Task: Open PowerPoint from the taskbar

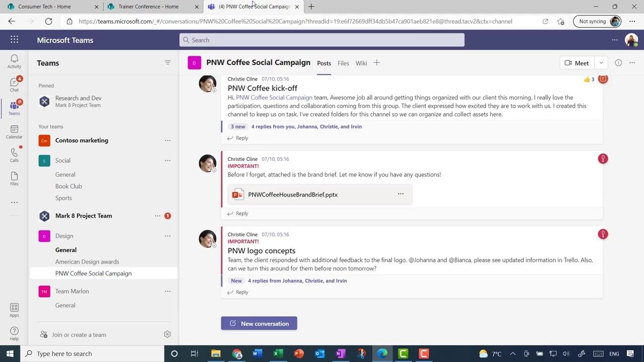Action: [299, 353]
